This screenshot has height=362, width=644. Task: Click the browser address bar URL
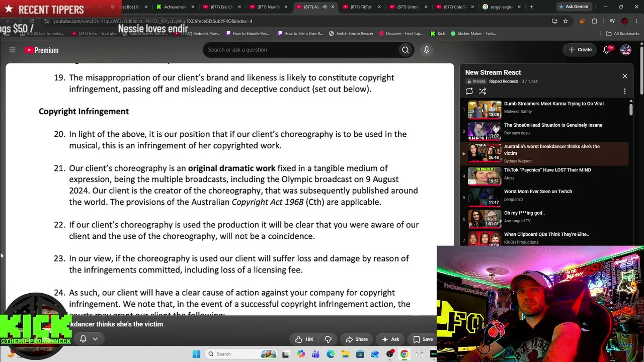152,21
